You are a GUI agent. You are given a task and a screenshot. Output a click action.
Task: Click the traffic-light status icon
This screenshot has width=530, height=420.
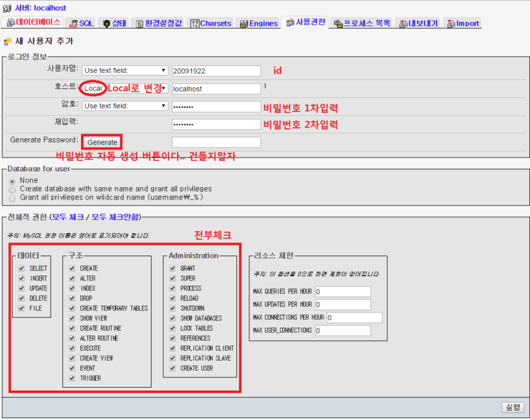107,24
